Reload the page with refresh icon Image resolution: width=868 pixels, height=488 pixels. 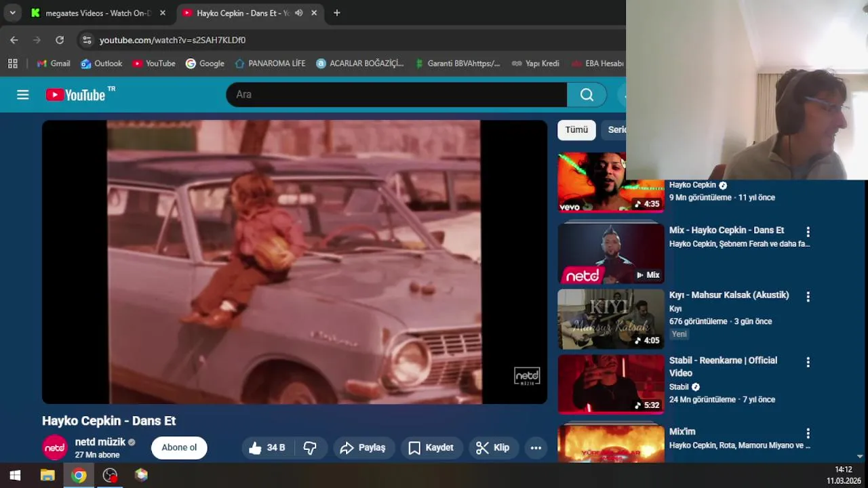point(60,40)
